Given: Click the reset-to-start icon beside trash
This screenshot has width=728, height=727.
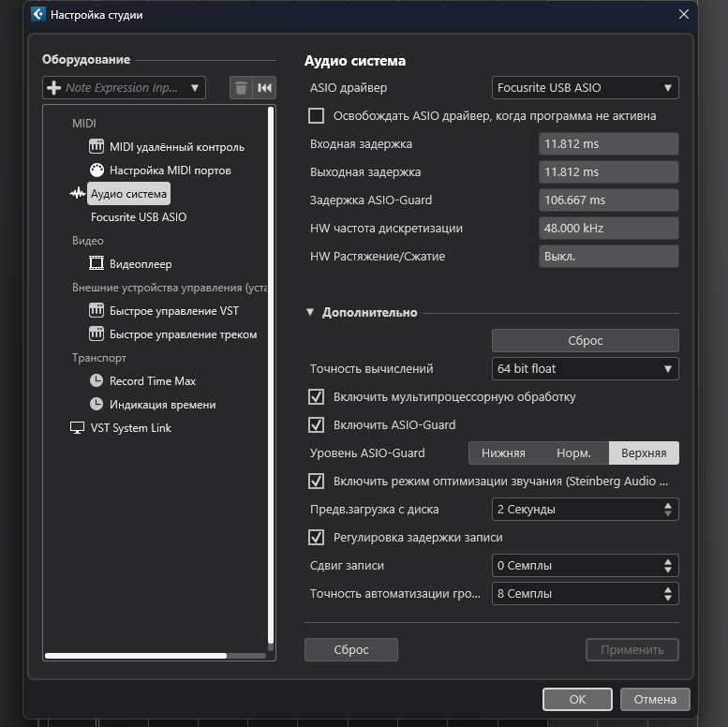Looking at the screenshot, I should 264,88.
